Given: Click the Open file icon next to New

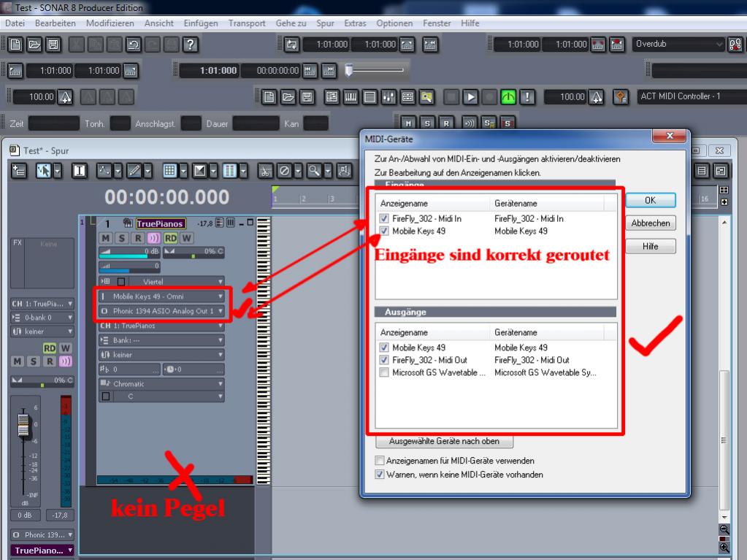Looking at the screenshot, I should (x=34, y=45).
